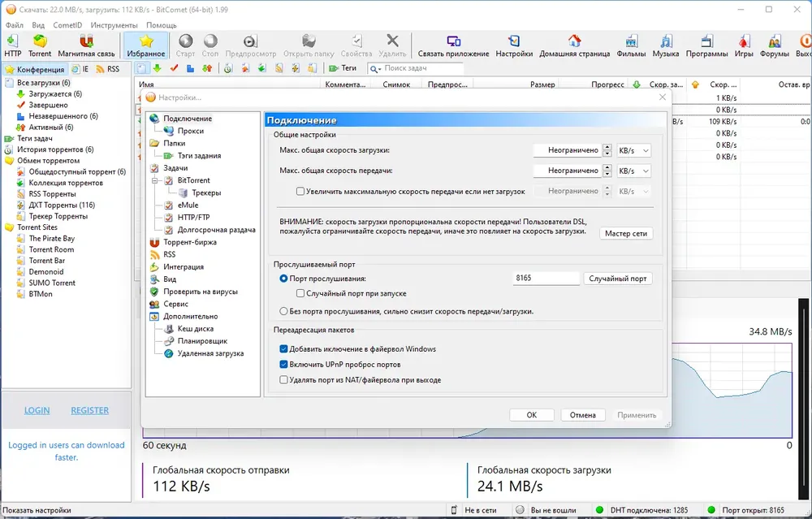
Task: Open the Фильмы toolbar icon
Action: (631, 41)
